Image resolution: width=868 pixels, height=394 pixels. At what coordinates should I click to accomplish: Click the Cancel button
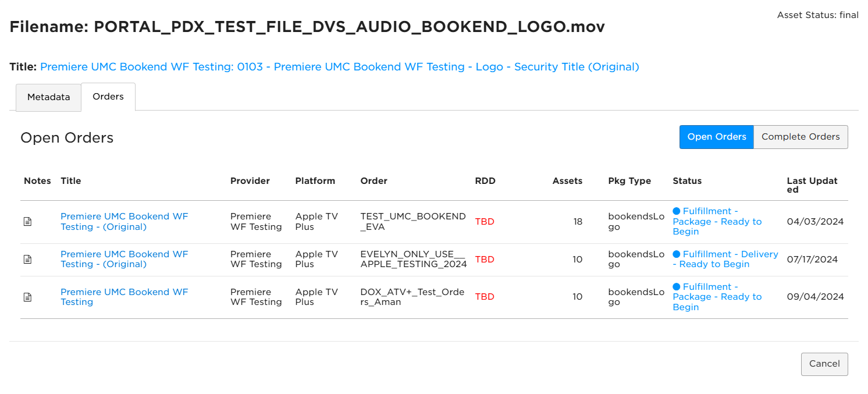824,364
